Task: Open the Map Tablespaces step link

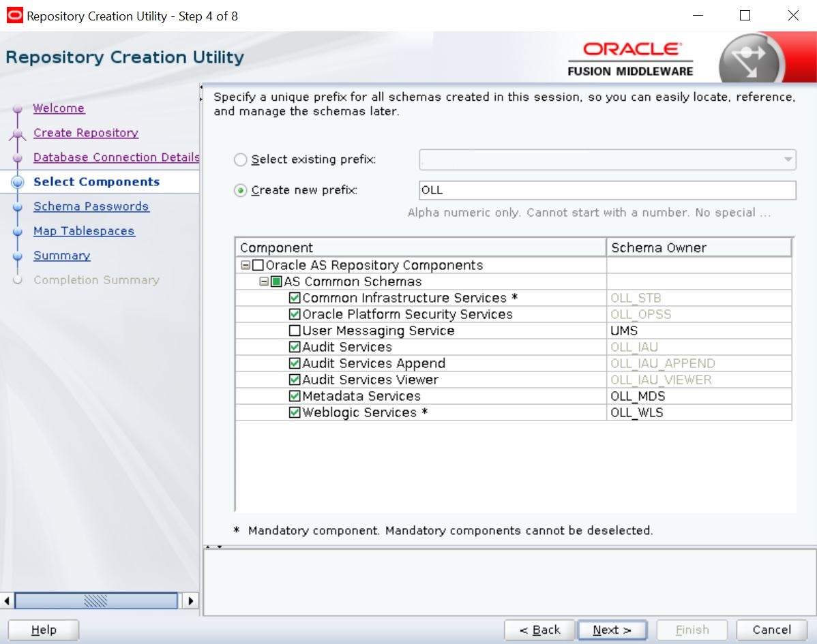Action: [x=84, y=231]
